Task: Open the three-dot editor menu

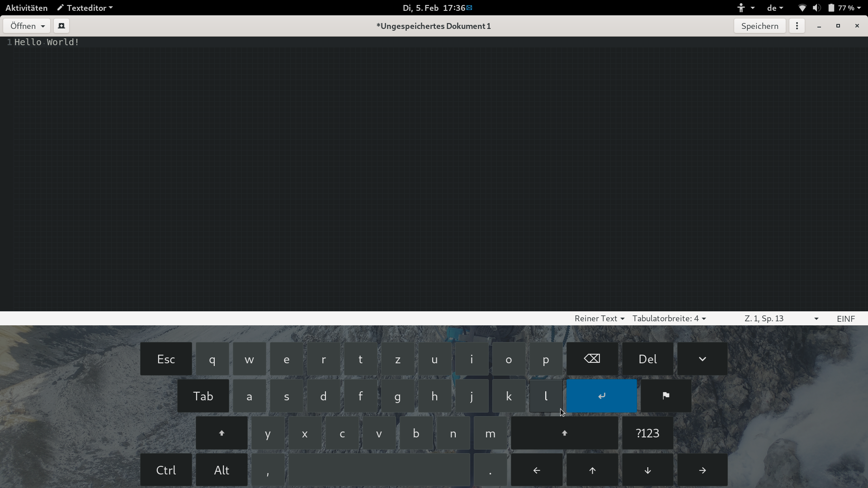Action: point(797,26)
